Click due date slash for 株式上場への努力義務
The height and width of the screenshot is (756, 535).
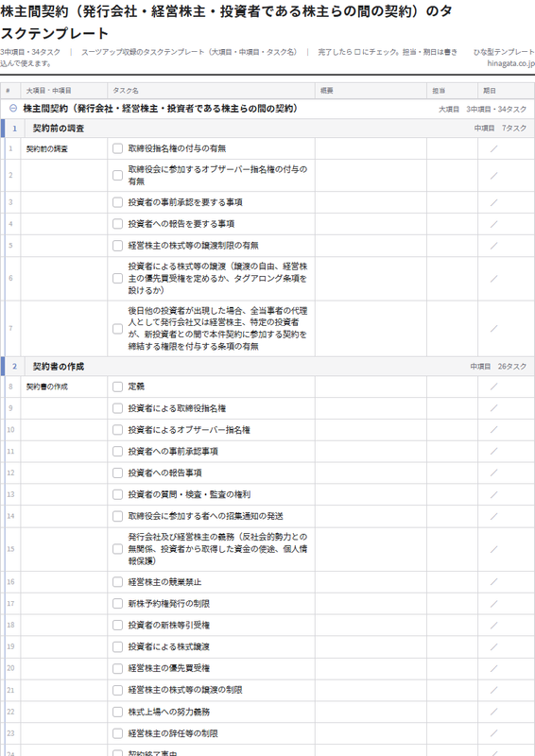click(x=494, y=712)
